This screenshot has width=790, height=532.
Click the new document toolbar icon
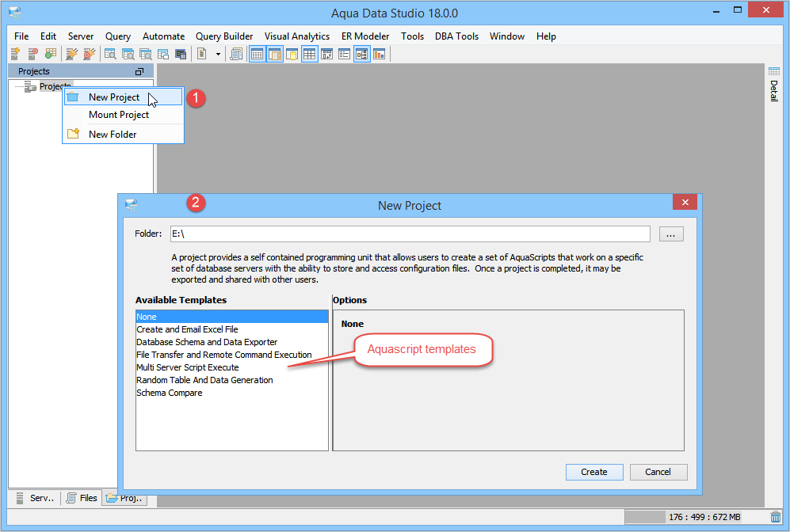(201, 54)
